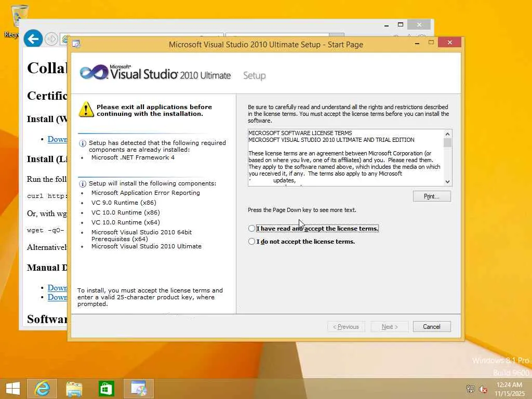
Task: Open File Explorer from the taskbar
Action: point(74,389)
